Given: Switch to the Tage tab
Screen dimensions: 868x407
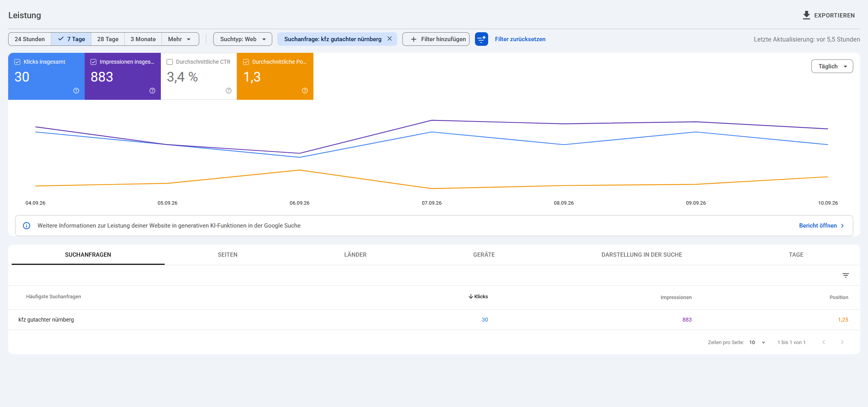Looking at the screenshot, I should click(x=796, y=255).
